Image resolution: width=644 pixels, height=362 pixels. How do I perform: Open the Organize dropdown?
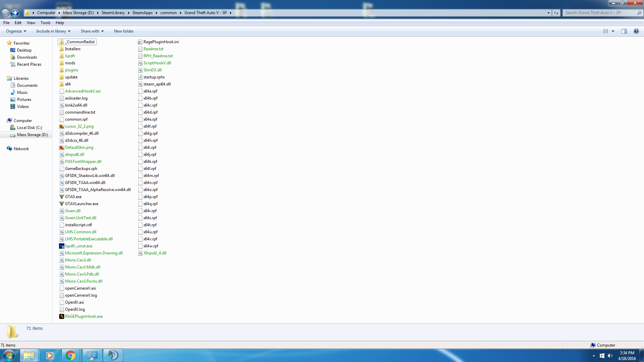[x=16, y=31]
